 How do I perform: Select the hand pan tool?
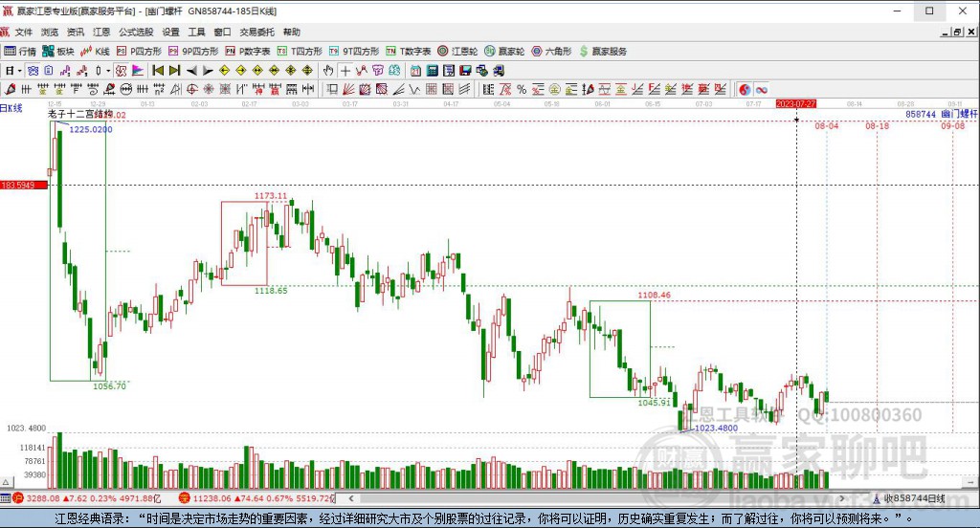328,71
